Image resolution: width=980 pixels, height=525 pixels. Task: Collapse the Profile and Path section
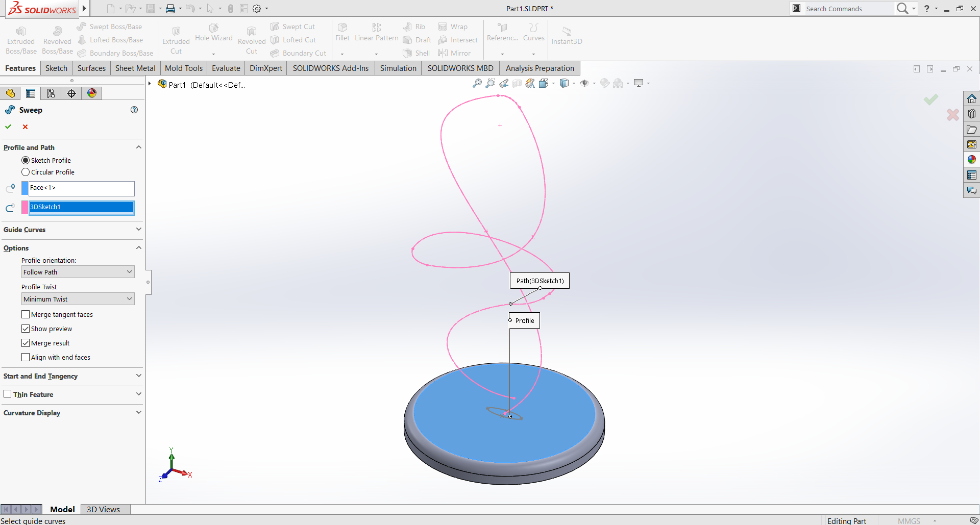138,147
